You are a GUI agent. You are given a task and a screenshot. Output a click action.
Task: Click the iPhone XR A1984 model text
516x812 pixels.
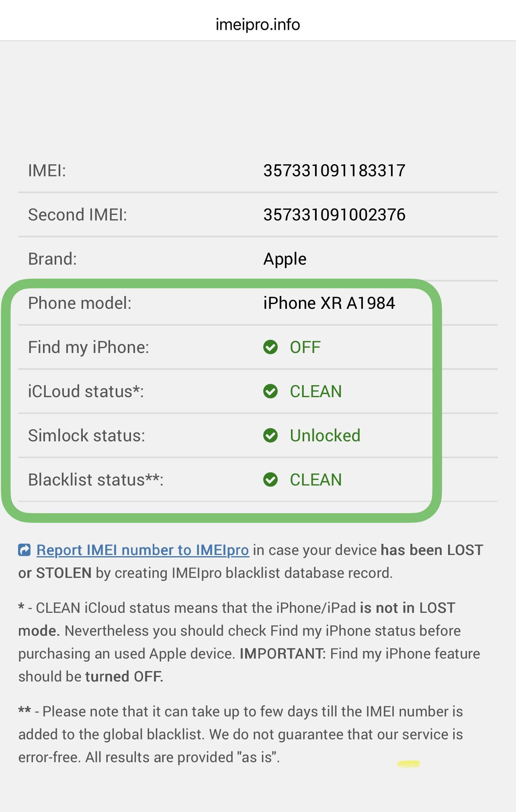pos(329,303)
